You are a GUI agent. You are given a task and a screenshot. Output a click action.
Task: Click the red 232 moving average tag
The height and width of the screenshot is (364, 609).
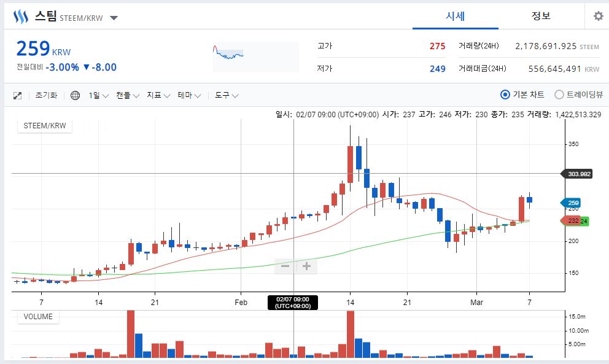click(570, 220)
